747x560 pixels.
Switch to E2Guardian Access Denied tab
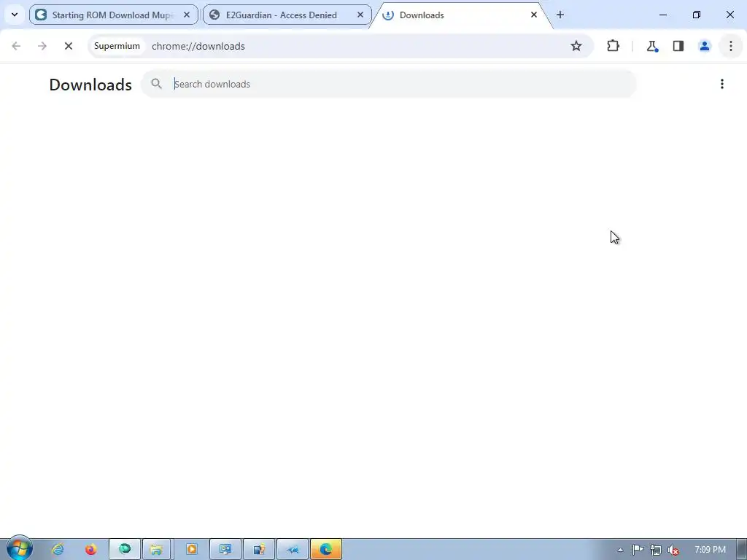[x=287, y=15]
